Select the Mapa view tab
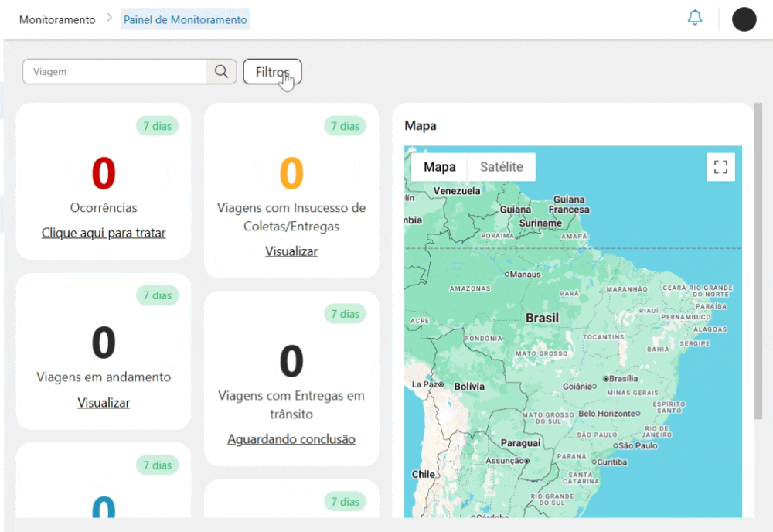 [439, 166]
